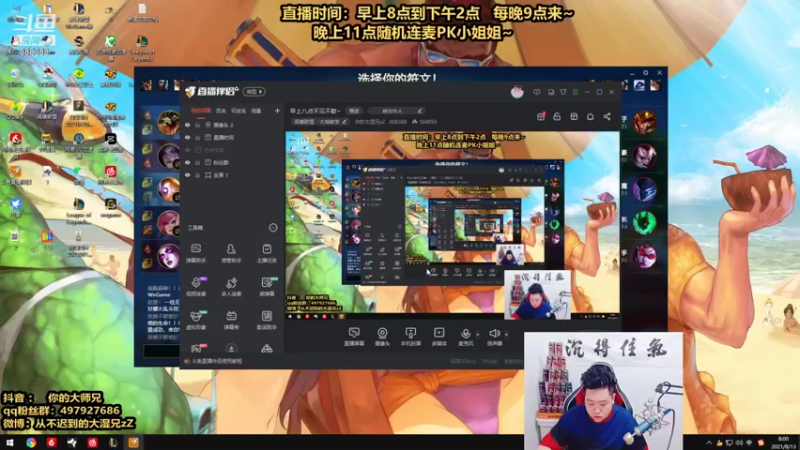Screen dimensions: 800x450
Task: Open the 弹幕秀 tool
Action: (231, 320)
